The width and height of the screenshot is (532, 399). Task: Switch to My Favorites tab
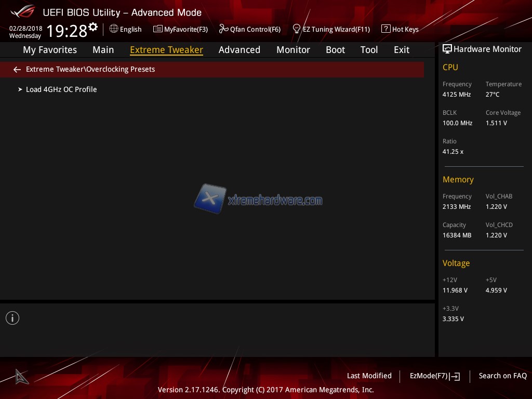click(x=50, y=50)
